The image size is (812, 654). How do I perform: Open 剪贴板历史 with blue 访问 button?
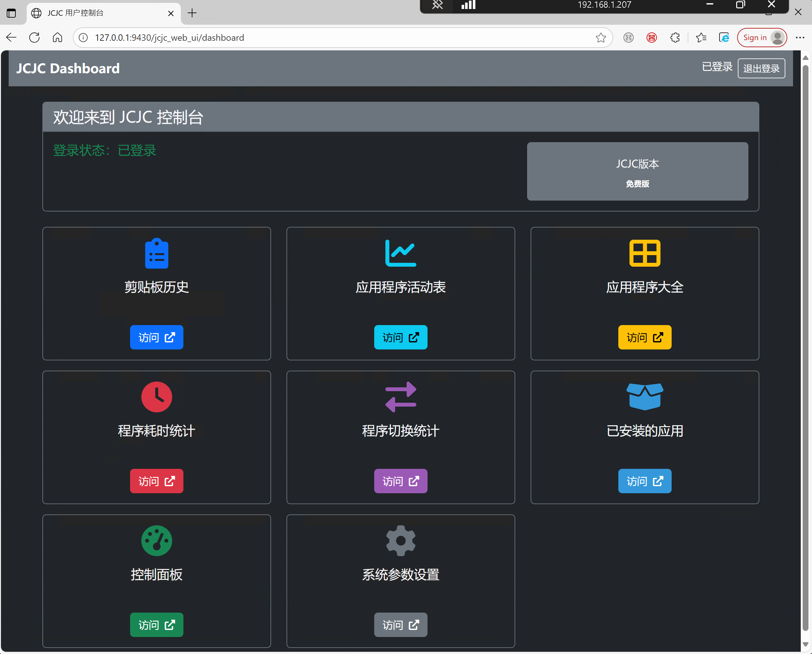(156, 337)
